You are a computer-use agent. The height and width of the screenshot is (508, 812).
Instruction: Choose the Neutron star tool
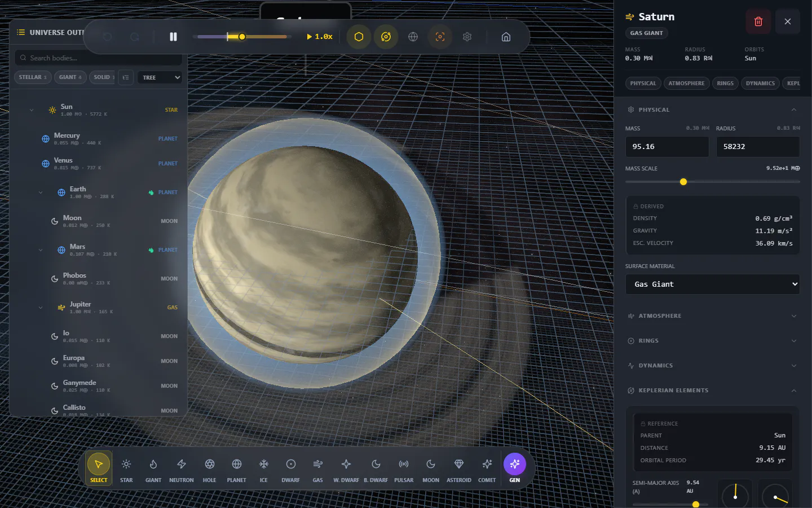pyautogui.click(x=182, y=470)
